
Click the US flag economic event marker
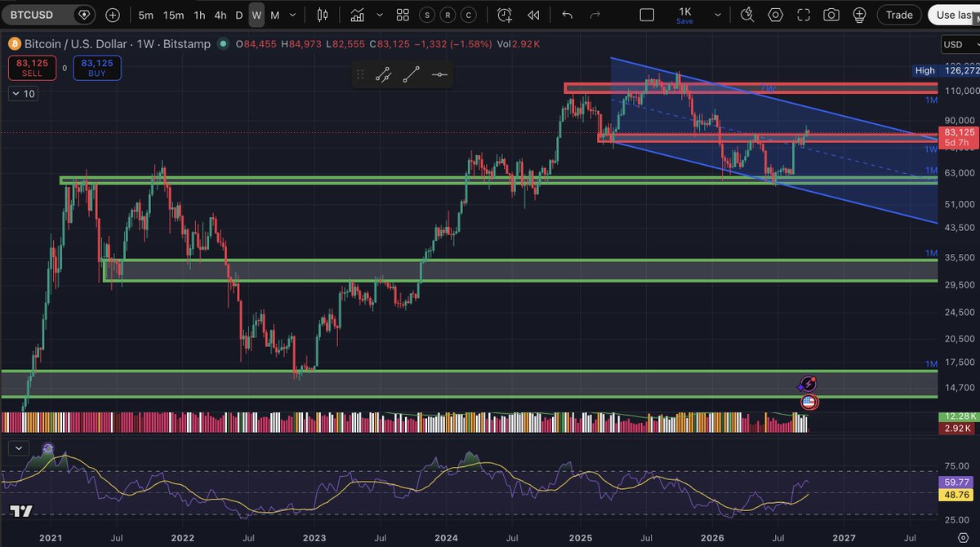click(x=808, y=402)
